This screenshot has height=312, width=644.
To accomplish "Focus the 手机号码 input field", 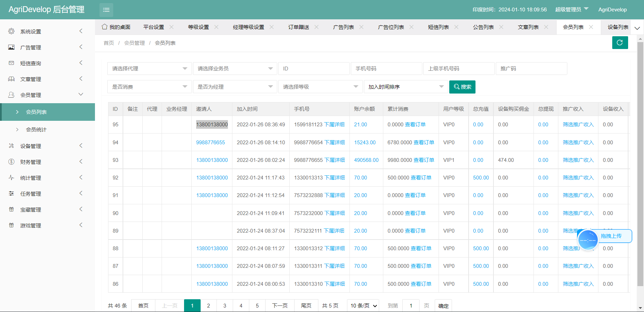I will [386, 68].
